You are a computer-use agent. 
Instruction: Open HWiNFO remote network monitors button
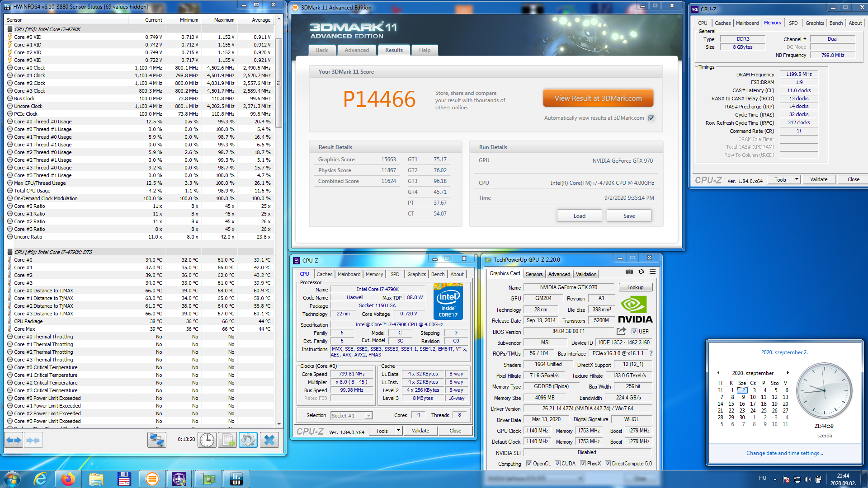(157, 440)
